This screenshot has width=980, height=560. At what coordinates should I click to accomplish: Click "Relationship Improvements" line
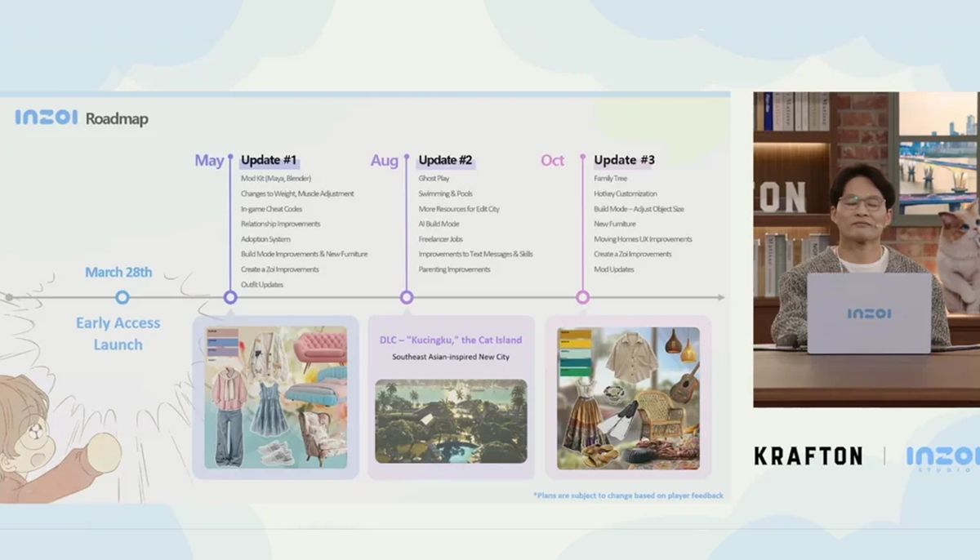coord(280,224)
